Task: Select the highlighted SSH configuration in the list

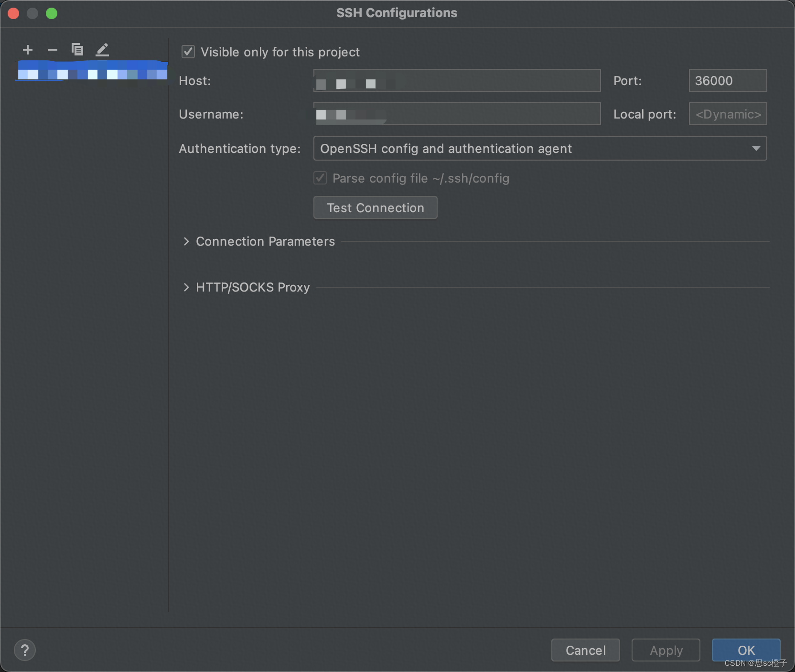Action: coord(92,71)
